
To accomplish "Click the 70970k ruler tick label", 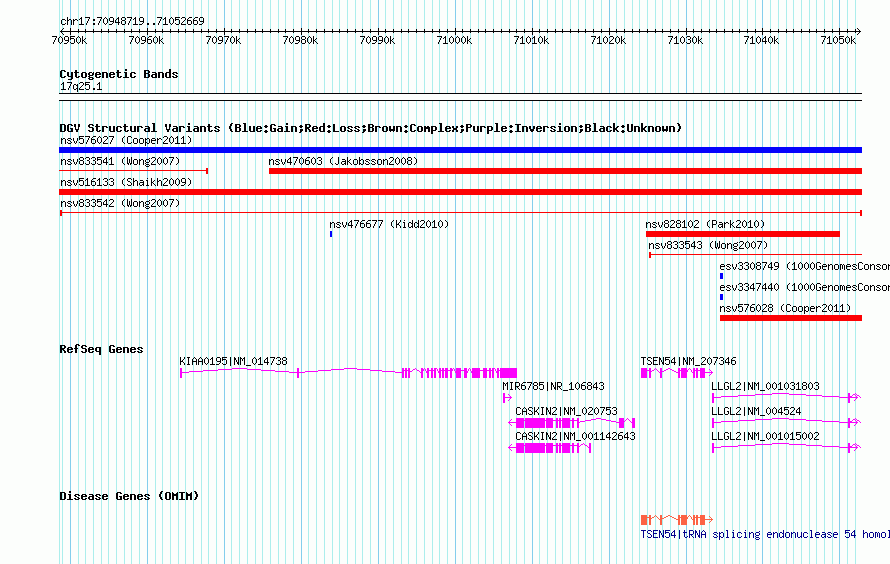I will click(x=223, y=40).
